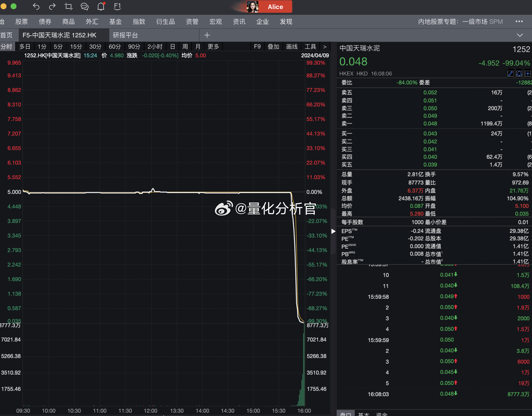Select 5分 chart period
This screenshot has height=416, width=532.
(58, 47)
